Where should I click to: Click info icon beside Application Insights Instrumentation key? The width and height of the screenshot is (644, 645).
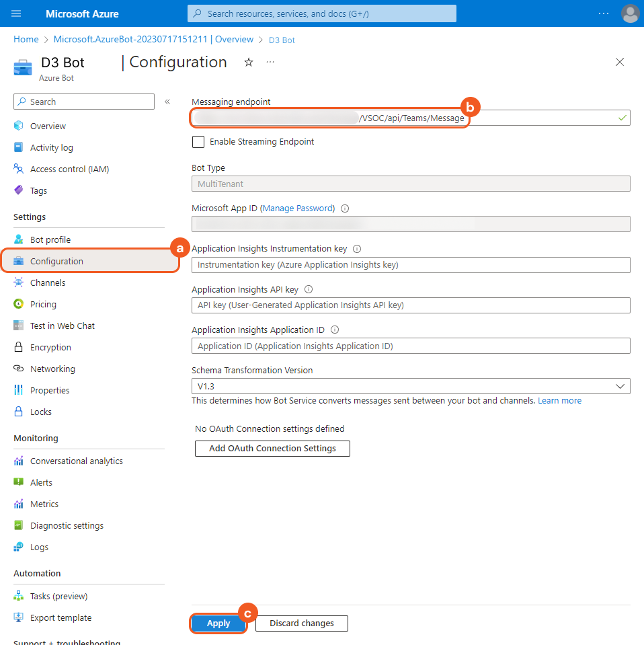(x=357, y=249)
